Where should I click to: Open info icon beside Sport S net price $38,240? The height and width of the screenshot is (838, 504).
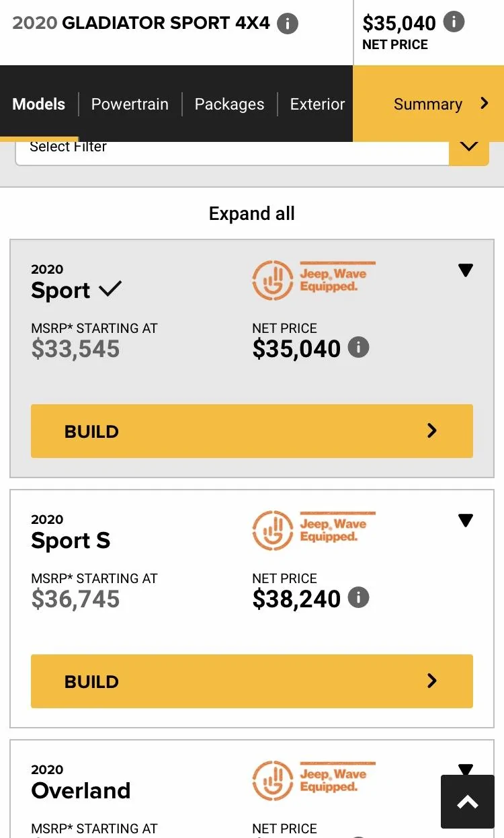click(x=359, y=598)
